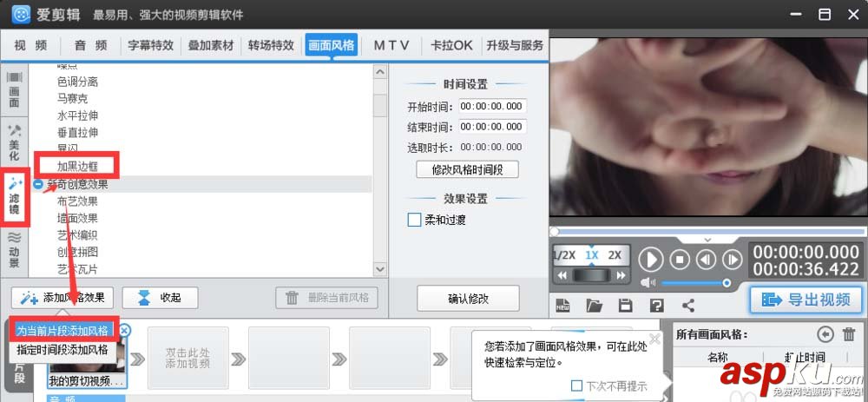
Task: Step back one frame
Action: (707, 259)
